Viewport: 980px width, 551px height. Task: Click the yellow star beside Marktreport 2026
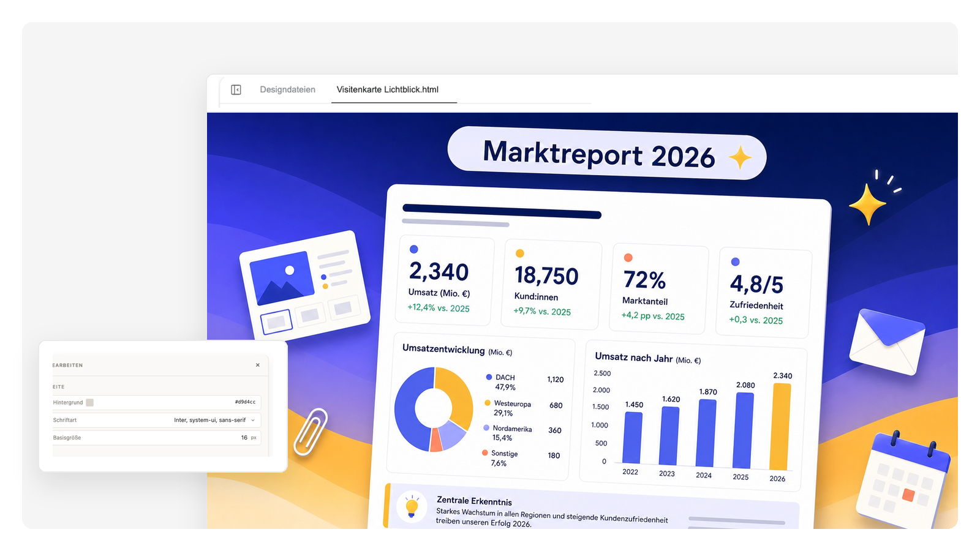pyautogui.click(x=740, y=158)
